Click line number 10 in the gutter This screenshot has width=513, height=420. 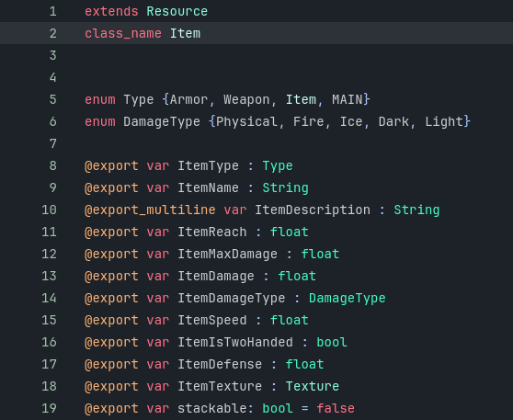click(49, 210)
